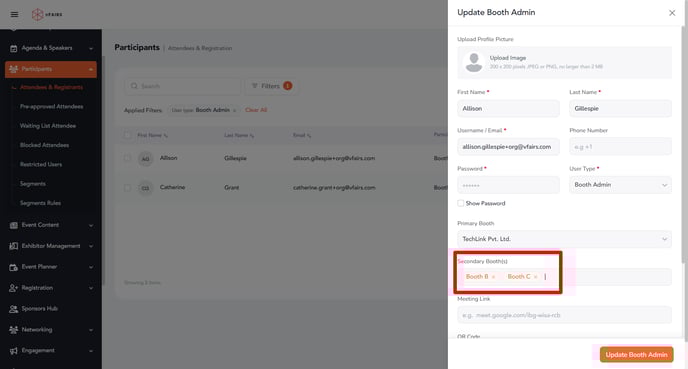
Task: Click the Agenda & Speakers calendar icon
Action: 14,48
